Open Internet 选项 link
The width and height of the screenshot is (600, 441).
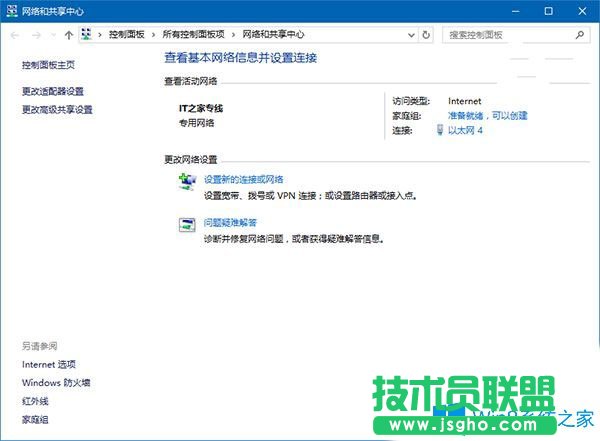pyautogui.click(x=49, y=364)
